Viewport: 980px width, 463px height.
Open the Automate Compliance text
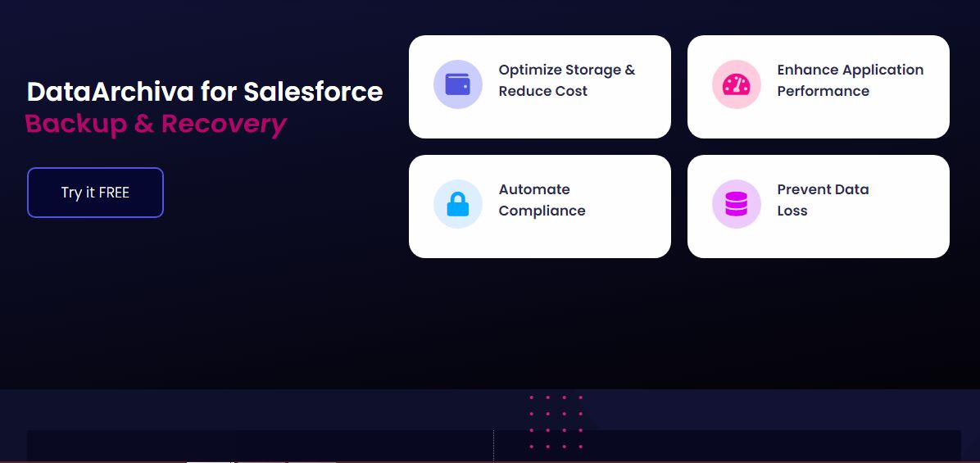(542, 200)
